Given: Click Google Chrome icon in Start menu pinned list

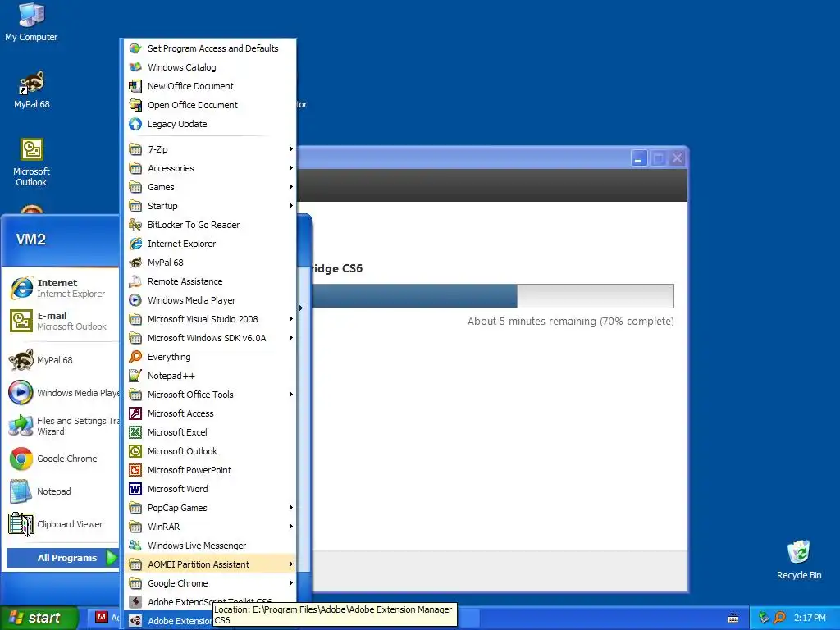Looking at the screenshot, I should coord(21,459).
